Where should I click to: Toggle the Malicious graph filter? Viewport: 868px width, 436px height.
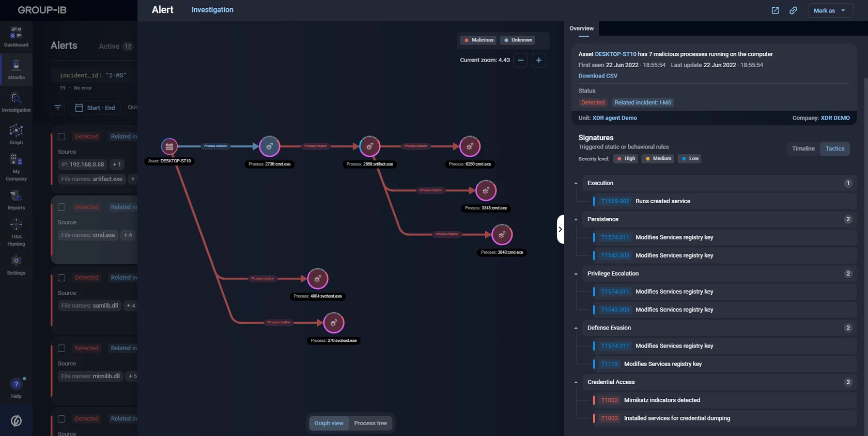(478, 40)
